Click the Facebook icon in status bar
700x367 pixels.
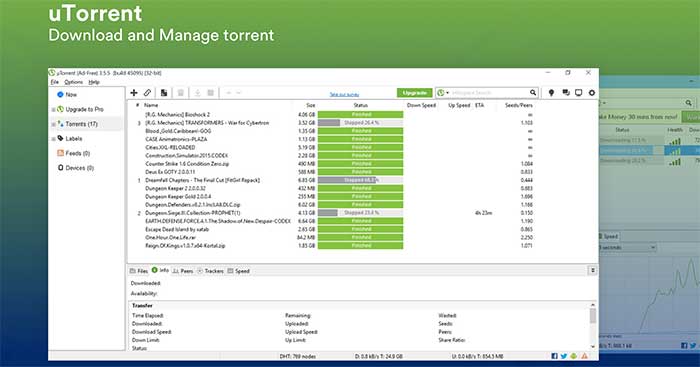coord(554,356)
